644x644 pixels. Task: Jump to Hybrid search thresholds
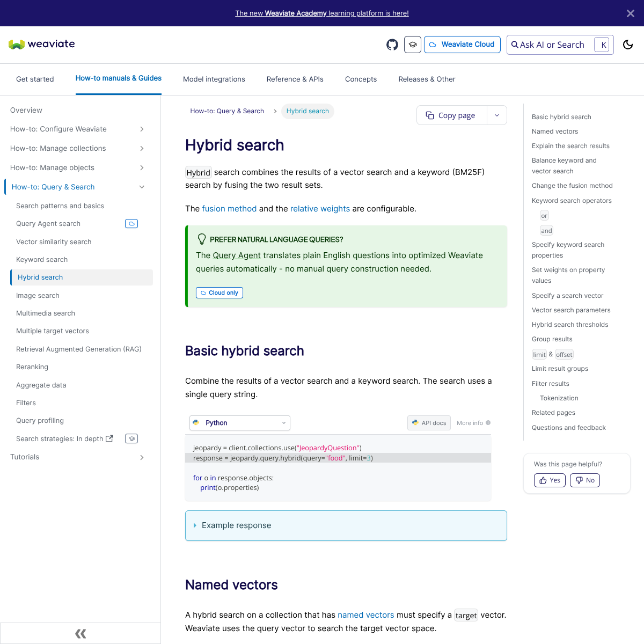570,325
